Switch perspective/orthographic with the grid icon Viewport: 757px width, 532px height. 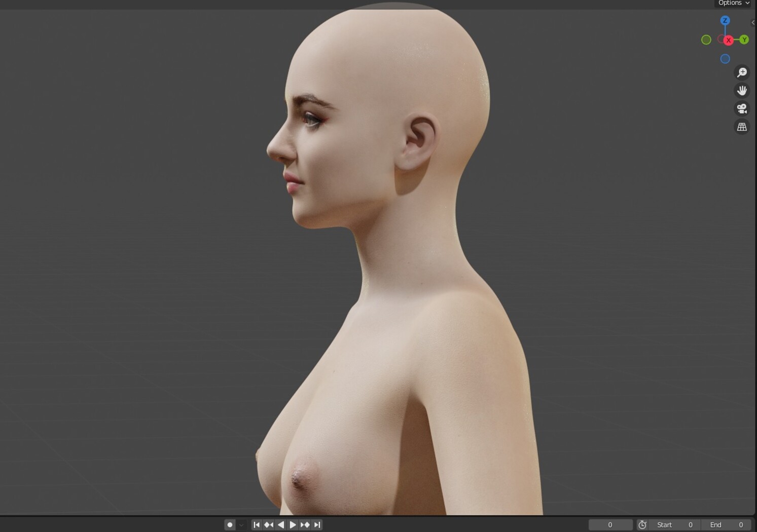pos(742,127)
